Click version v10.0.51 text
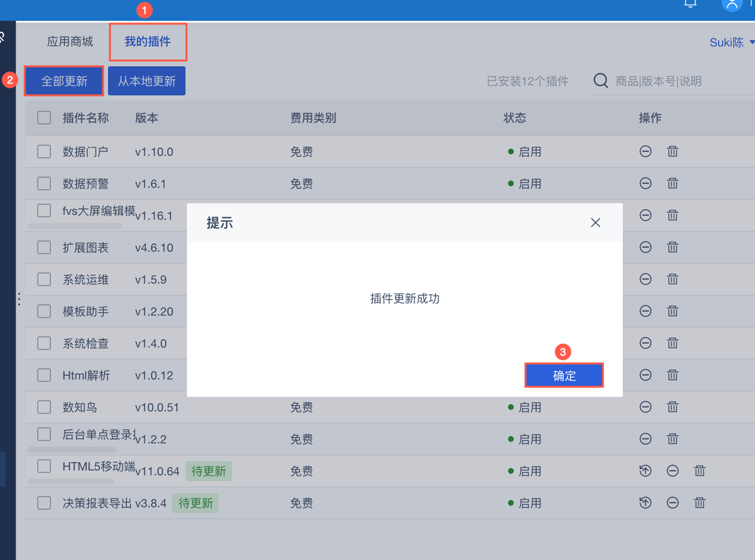755x560 pixels. click(x=157, y=407)
